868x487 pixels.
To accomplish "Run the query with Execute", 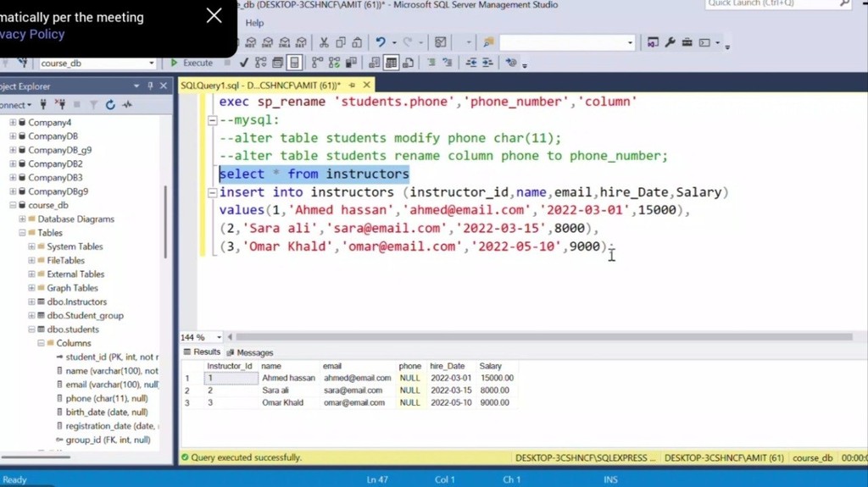I will [x=192, y=63].
